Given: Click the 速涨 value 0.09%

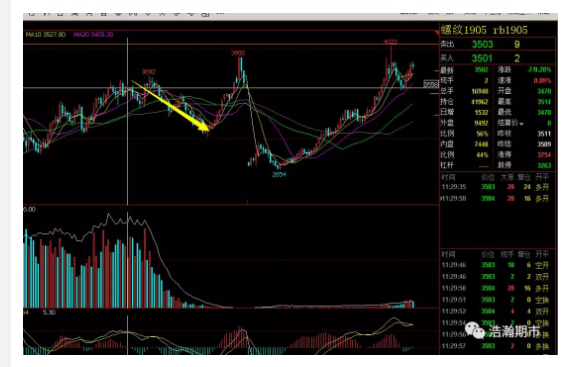Looking at the screenshot, I should click(542, 80).
